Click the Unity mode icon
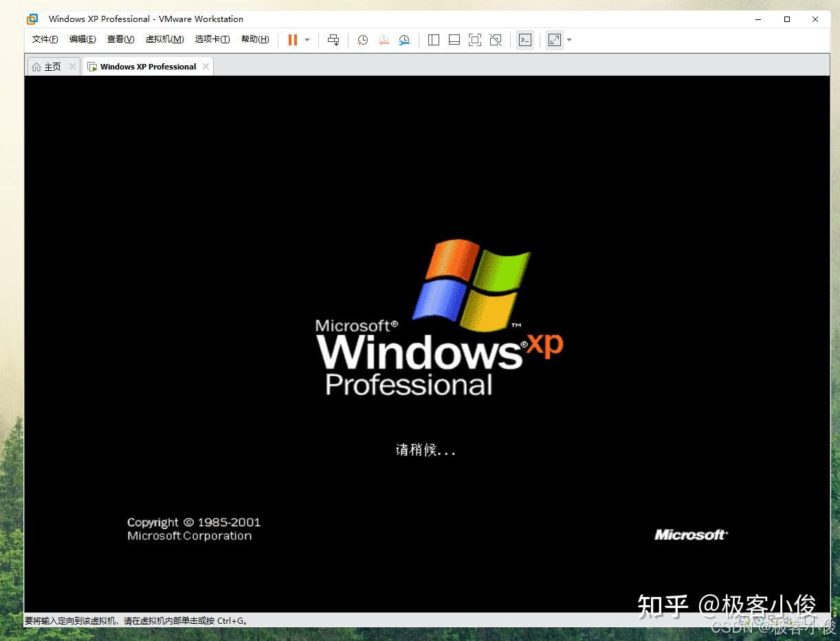 tap(496, 40)
